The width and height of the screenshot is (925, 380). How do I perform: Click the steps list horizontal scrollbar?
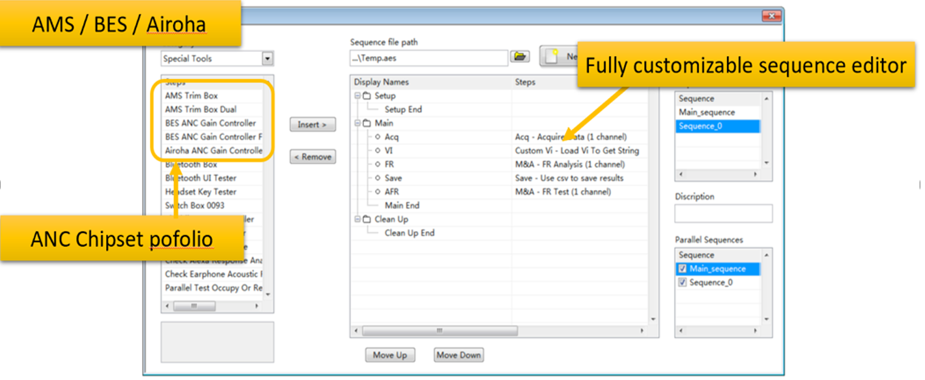tap(213, 306)
